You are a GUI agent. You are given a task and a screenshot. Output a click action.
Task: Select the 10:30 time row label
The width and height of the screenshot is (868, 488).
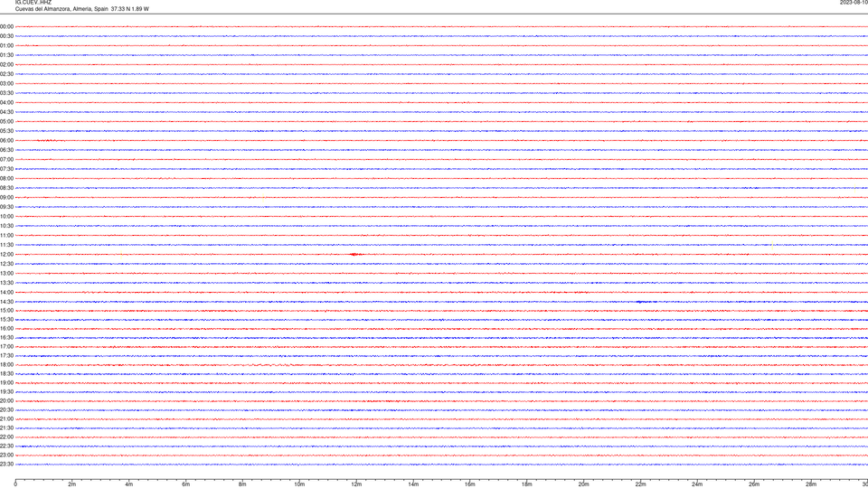click(6, 226)
